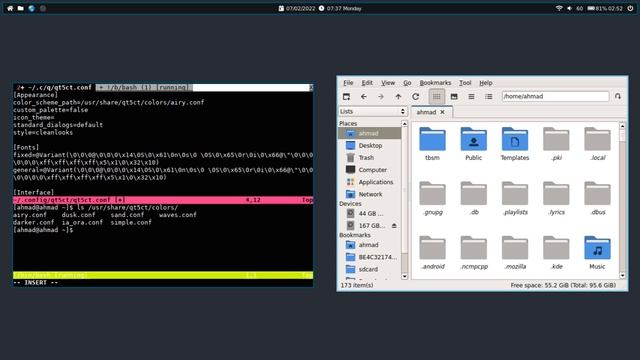Click the power icon in top panel

[630, 8]
